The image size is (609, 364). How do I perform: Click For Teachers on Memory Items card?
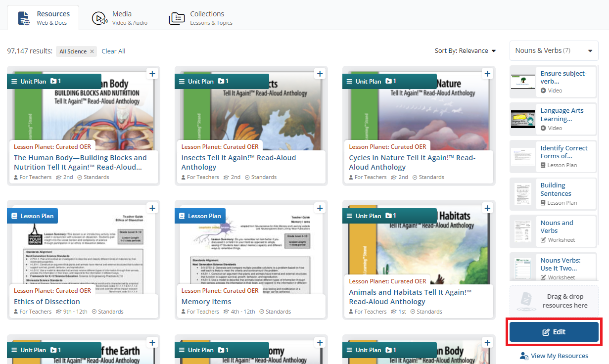pos(200,312)
